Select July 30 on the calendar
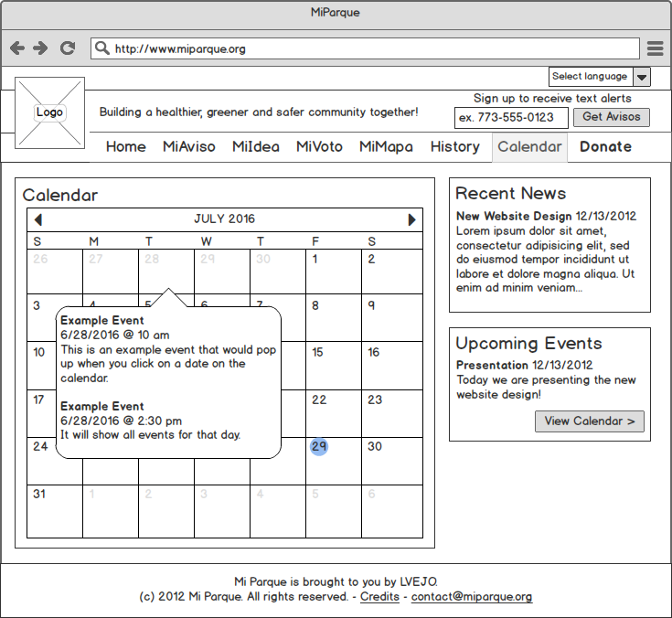 click(x=391, y=461)
